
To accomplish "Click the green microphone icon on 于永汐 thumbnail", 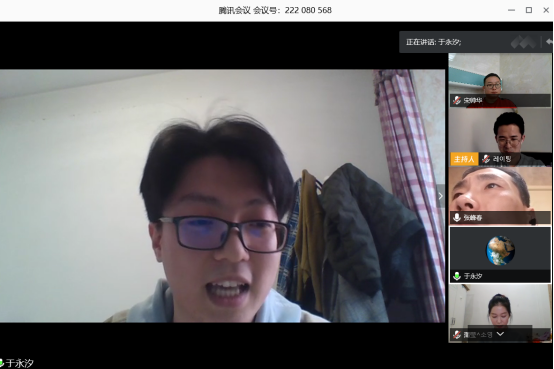I will 457,276.
